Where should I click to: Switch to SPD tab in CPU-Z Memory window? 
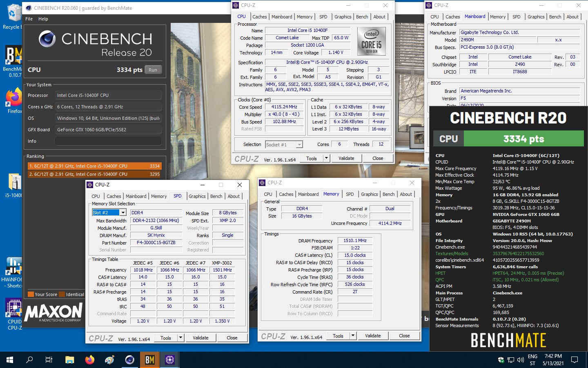(350, 194)
